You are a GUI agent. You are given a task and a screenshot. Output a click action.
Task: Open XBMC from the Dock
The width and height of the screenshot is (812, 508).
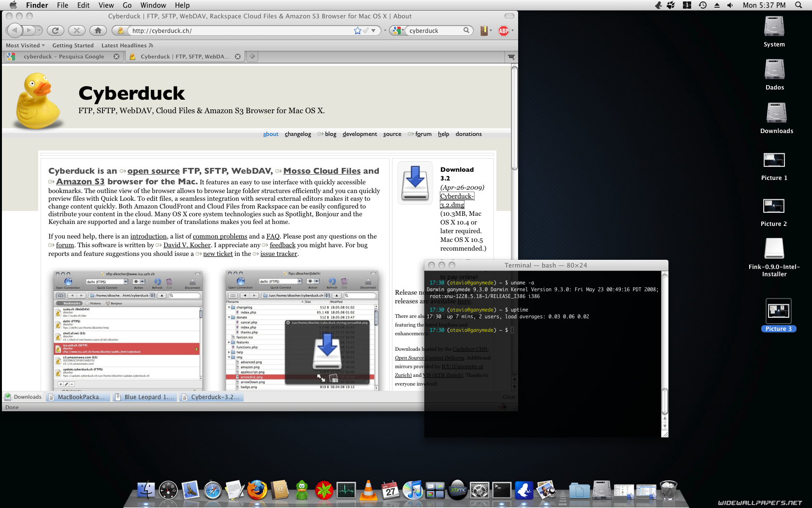457,490
